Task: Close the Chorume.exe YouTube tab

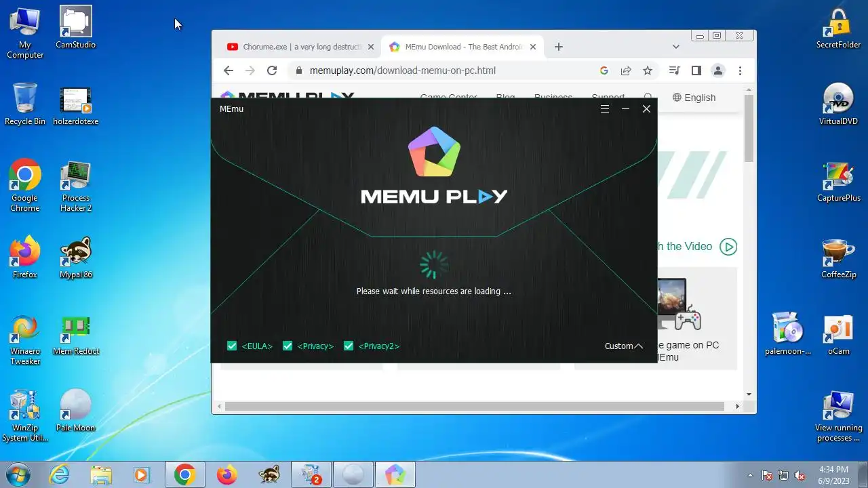Action: click(x=371, y=47)
